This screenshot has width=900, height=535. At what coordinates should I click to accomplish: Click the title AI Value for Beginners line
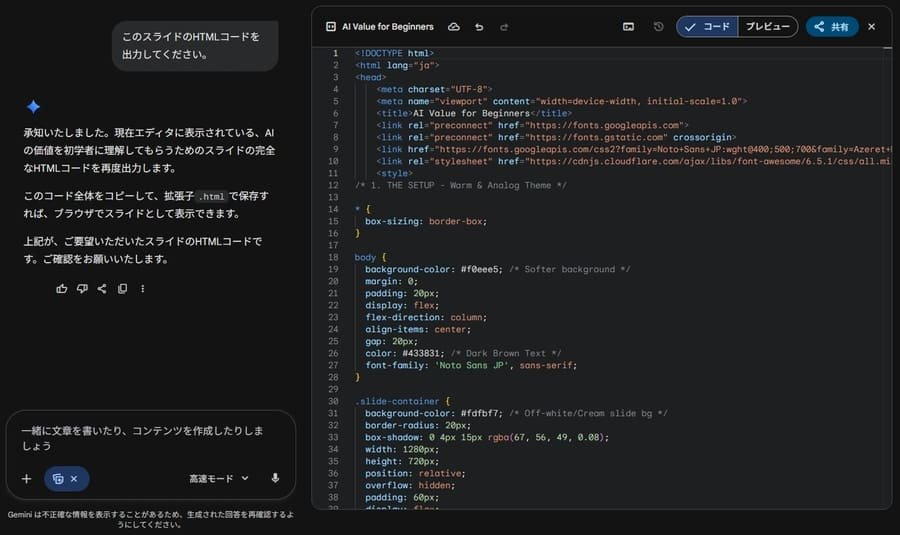[x=474, y=114]
